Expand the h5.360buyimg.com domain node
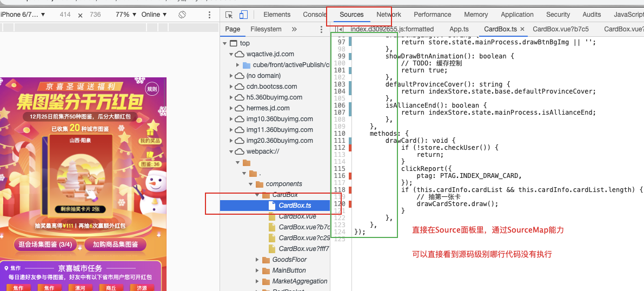Viewport: 644px width, 291px height. pyautogui.click(x=231, y=97)
